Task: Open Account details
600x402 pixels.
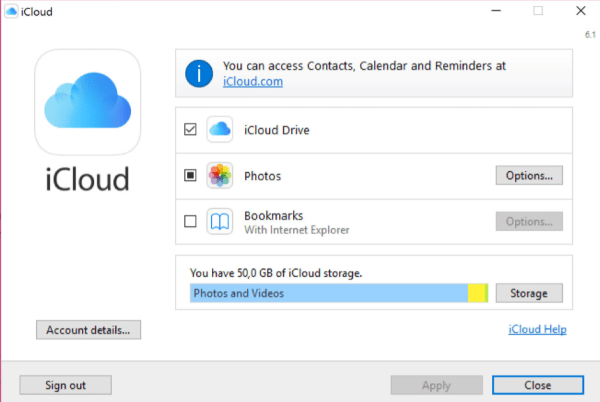Action: coord(88,329)
